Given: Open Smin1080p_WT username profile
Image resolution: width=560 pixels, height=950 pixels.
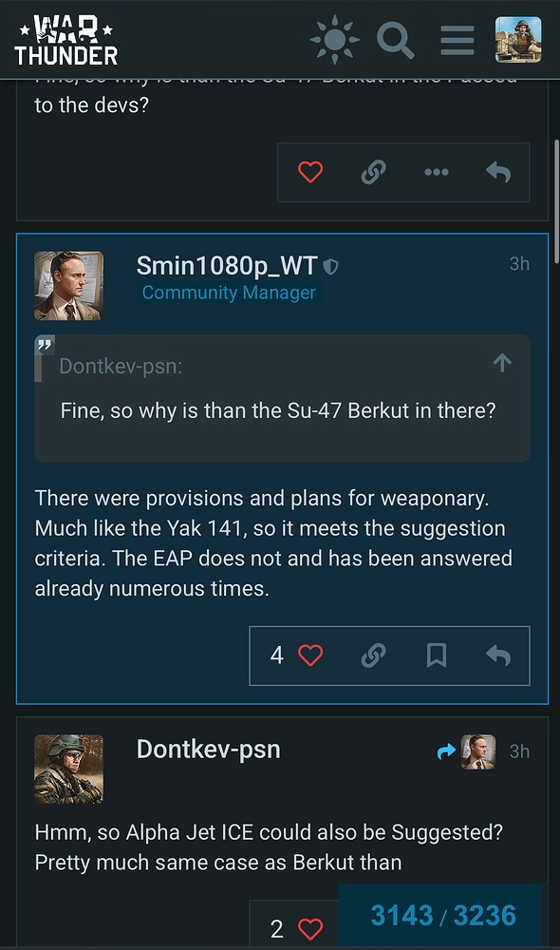Looking at the screenshot, I should [x=227, y=265].
